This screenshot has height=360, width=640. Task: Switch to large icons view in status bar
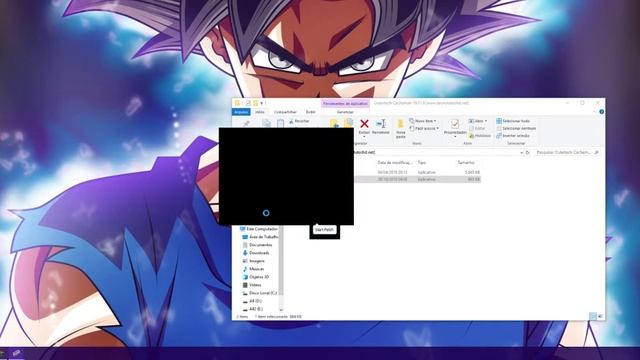pyautogui.click(x=600, y=316)
